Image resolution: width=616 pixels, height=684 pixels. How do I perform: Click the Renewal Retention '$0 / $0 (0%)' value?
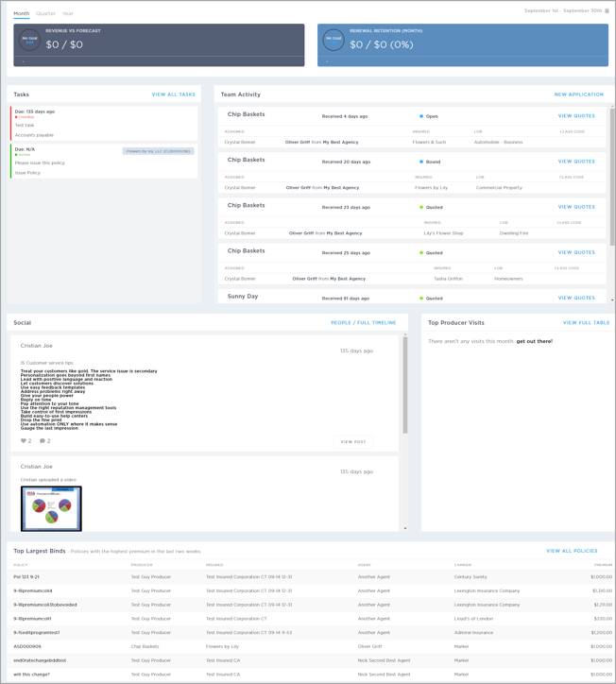pos(382,44)
